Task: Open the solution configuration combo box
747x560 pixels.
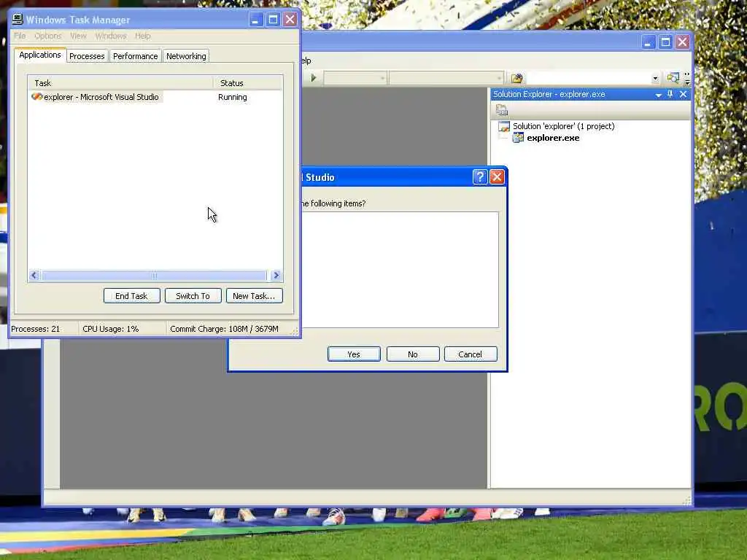Action: (x=355, y=77)
